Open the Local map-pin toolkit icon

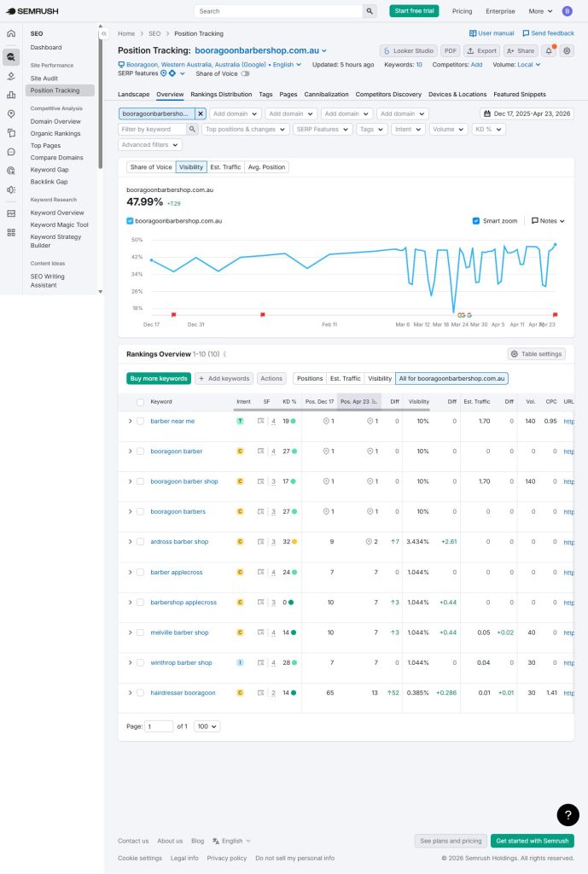10,114
